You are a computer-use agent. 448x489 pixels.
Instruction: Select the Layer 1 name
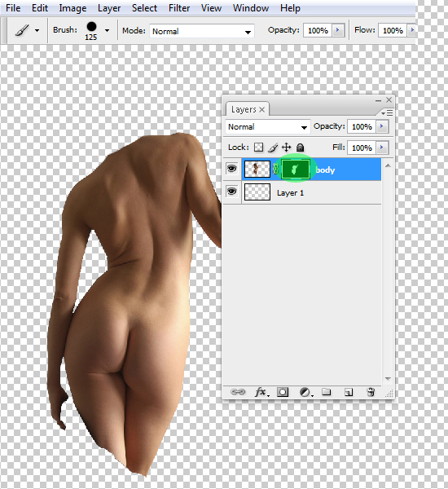[x=290, y=193]
